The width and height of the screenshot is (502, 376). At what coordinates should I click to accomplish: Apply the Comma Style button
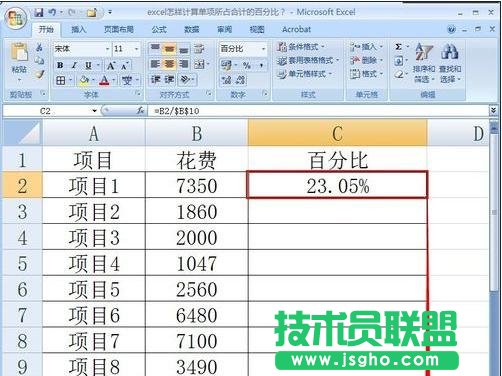[x=261, y=65]
